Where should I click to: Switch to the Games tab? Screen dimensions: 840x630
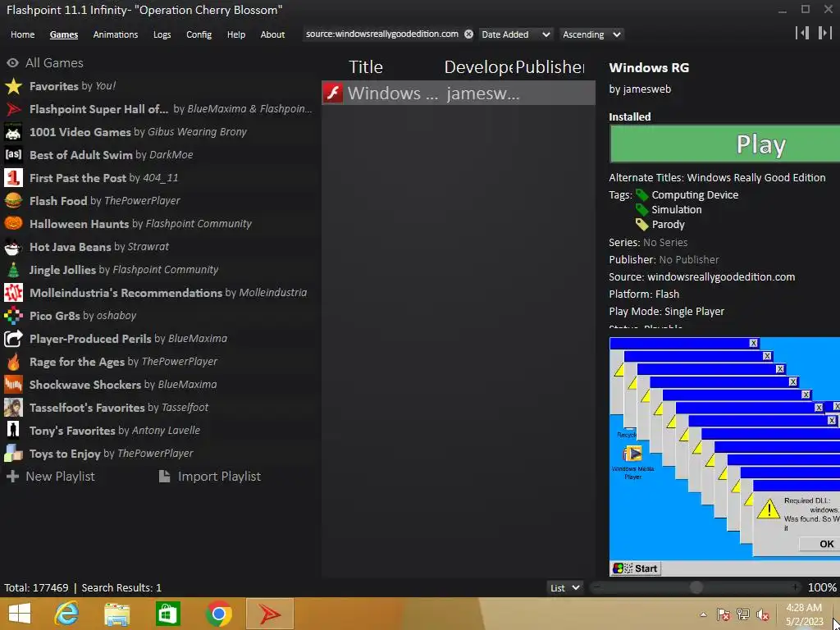click(x=64, y=34)
